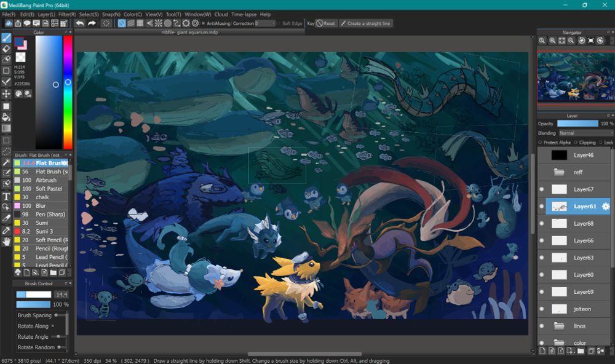
Task: Click the rainbow hue strip
Action: [68, 93]
